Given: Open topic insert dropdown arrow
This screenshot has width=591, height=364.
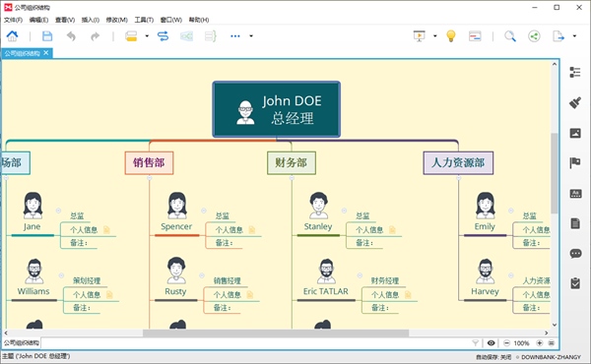Looking at the screenshot, I should pos(147,36).
